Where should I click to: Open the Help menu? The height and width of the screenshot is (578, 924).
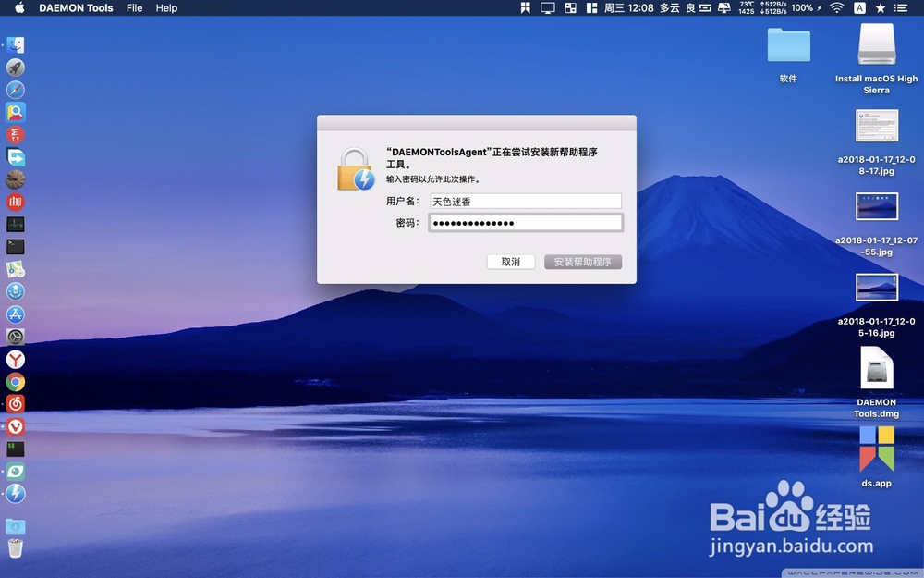pyautogui.click(x=166, y=7)
